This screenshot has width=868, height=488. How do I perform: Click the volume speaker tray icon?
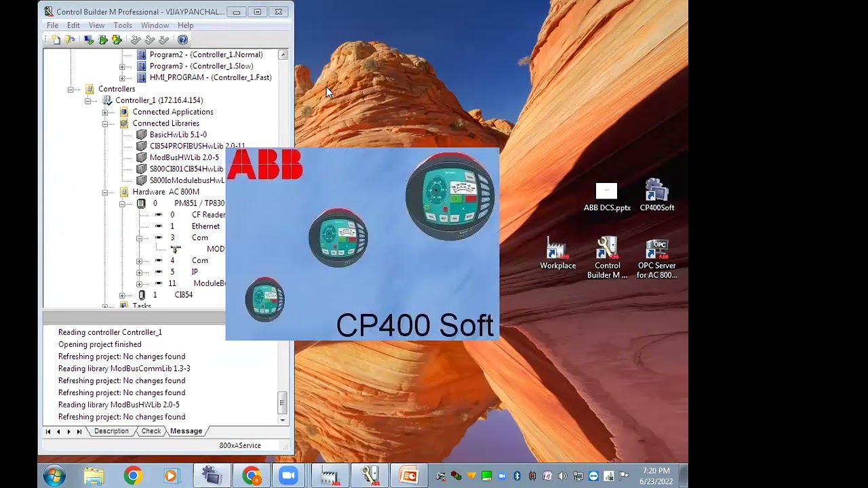click(x=562, y=476)
